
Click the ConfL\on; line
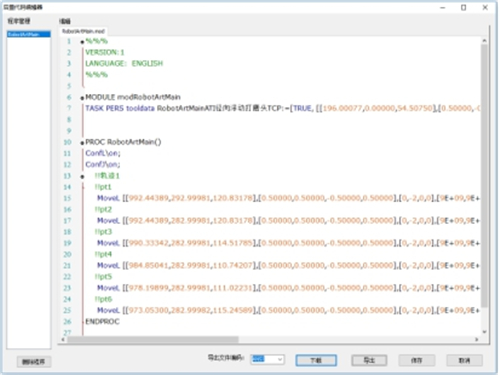point(103,153)
